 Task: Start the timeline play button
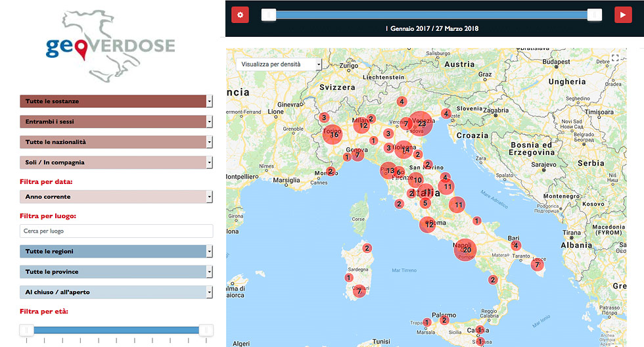(623, 14)
